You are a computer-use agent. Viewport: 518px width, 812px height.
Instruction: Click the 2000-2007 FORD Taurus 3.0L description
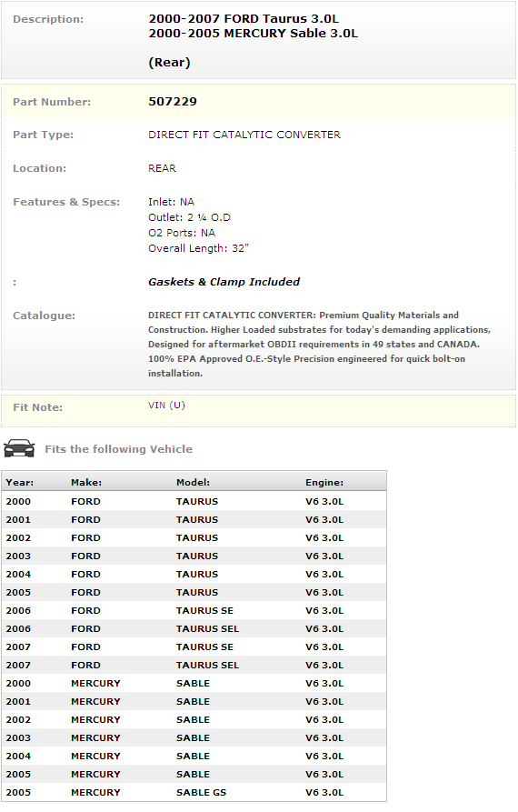click(x=244, y=19)
